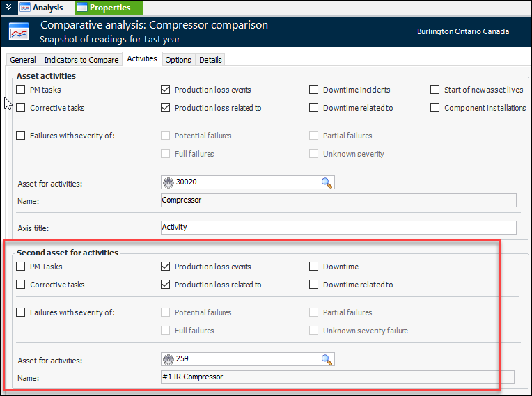532x396 pixels.
Task: Uncheck Production loss events in Asset activities
Action: [166, 90]
